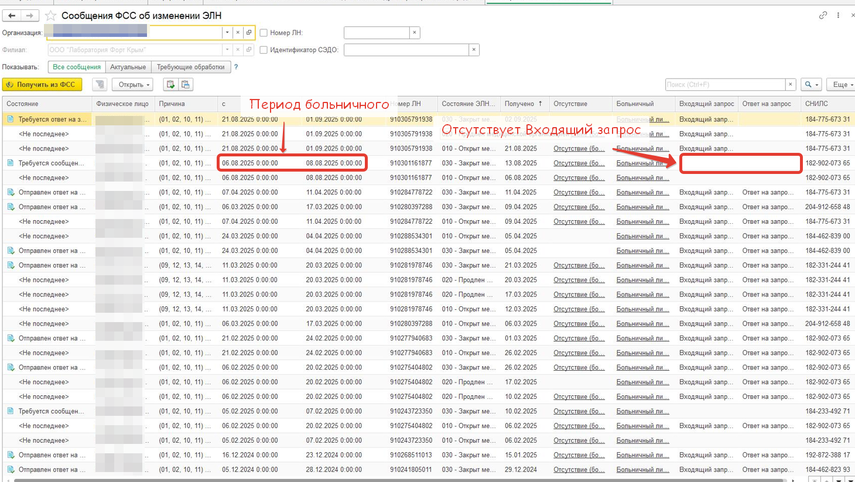This screenshot has height=482, width=855.
Task: Add page to favorites with star icon
Action: 51,16
